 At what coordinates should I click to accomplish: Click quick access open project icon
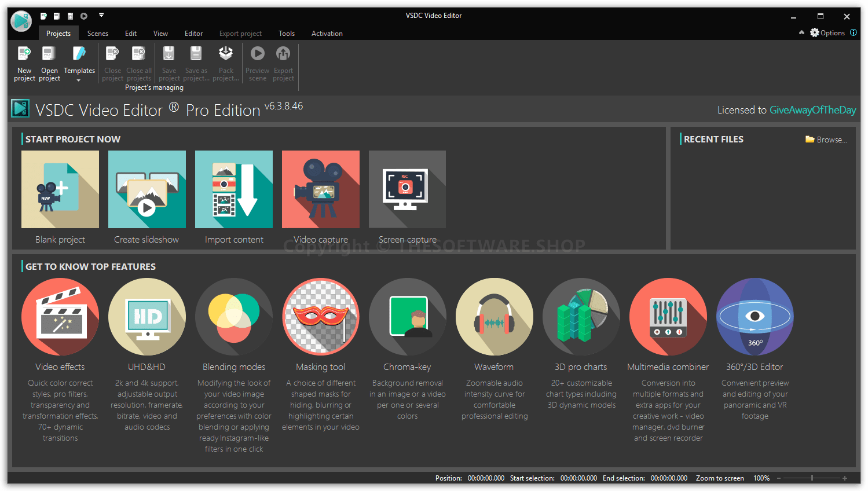point(57,16)
